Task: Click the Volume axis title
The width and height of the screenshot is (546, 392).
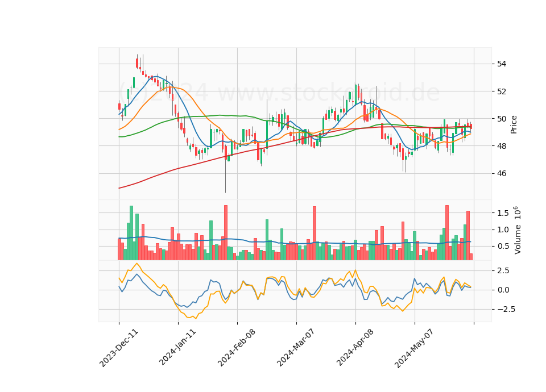Action: pos(518,230)
